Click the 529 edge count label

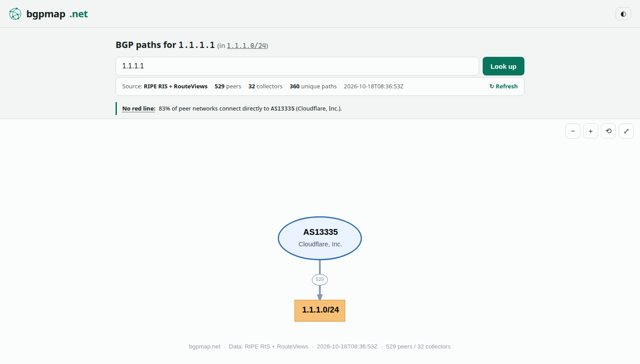[x=320, y=280]
